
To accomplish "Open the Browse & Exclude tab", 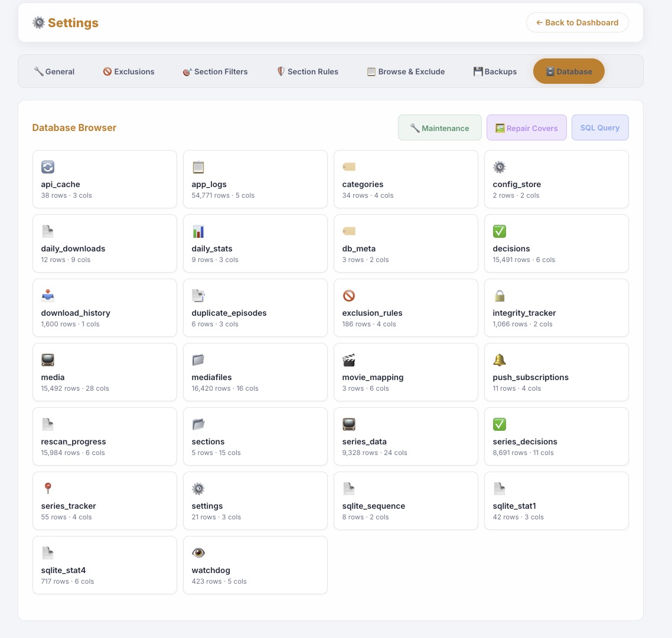I will point(406,71).
